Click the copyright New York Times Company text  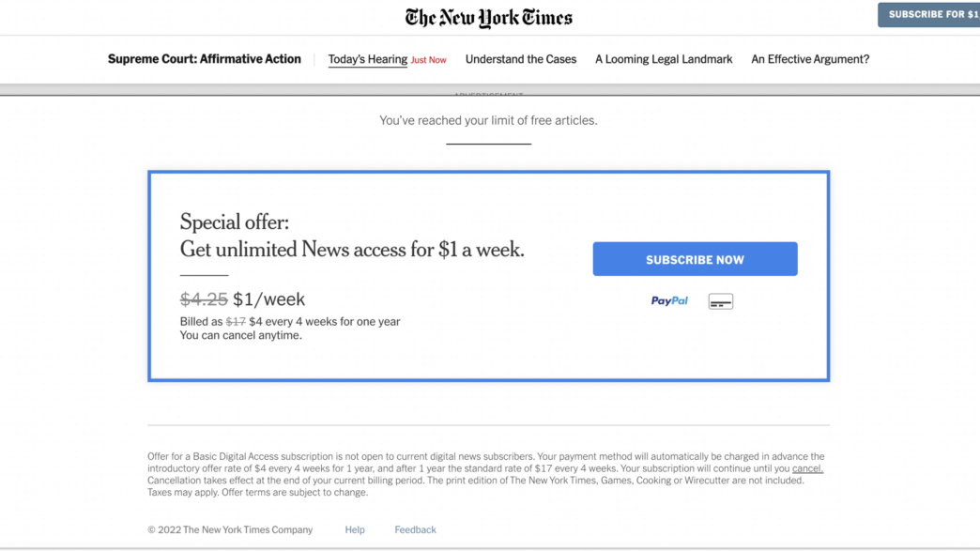coord(230,529)
